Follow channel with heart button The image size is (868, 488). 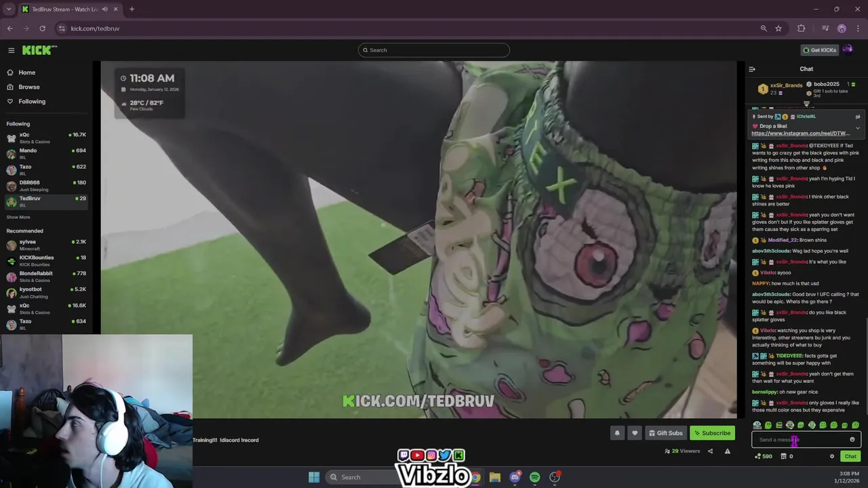pos(635,433)
